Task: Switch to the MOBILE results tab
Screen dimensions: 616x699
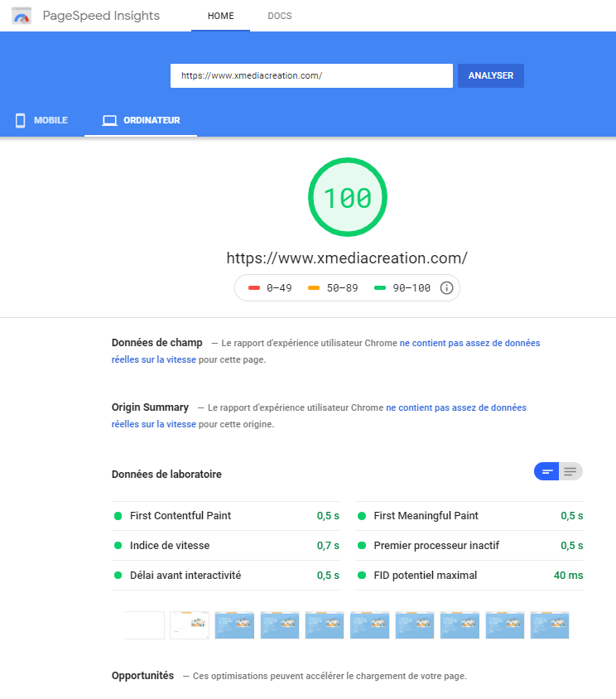Action: coord(41,121)
